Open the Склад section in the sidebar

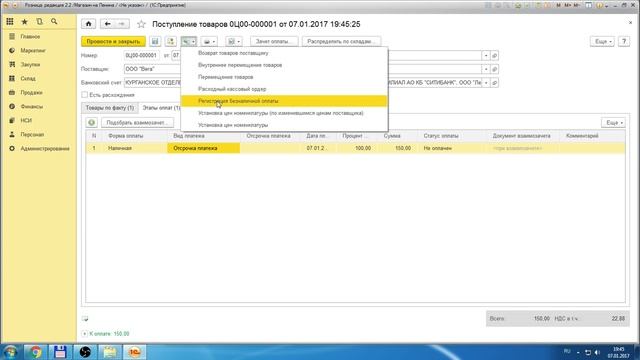coord(28,78)
